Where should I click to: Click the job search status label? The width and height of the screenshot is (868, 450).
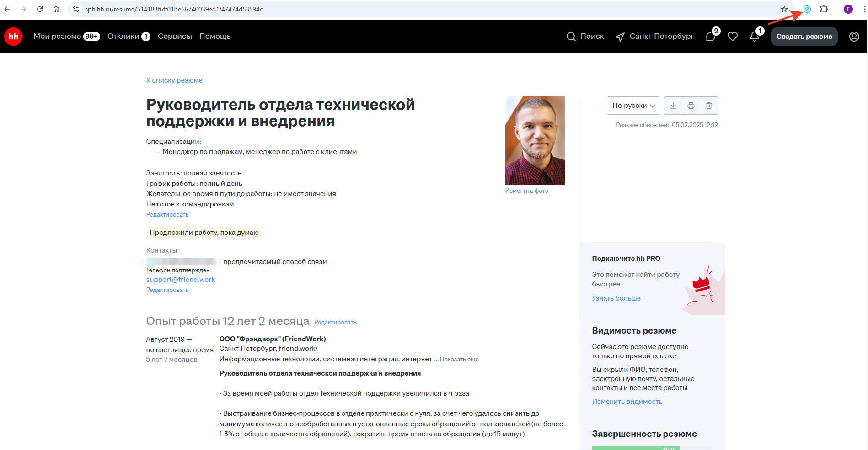(x=204, y=233)
